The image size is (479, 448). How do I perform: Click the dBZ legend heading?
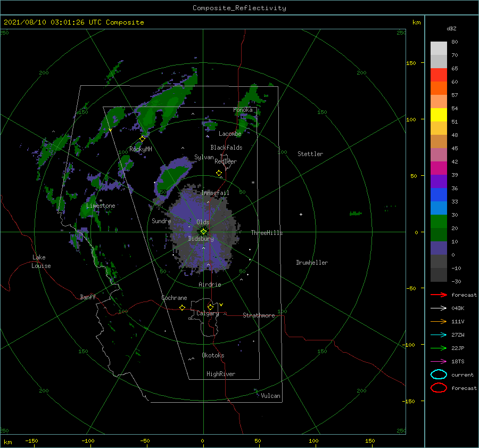pos(451,29)
